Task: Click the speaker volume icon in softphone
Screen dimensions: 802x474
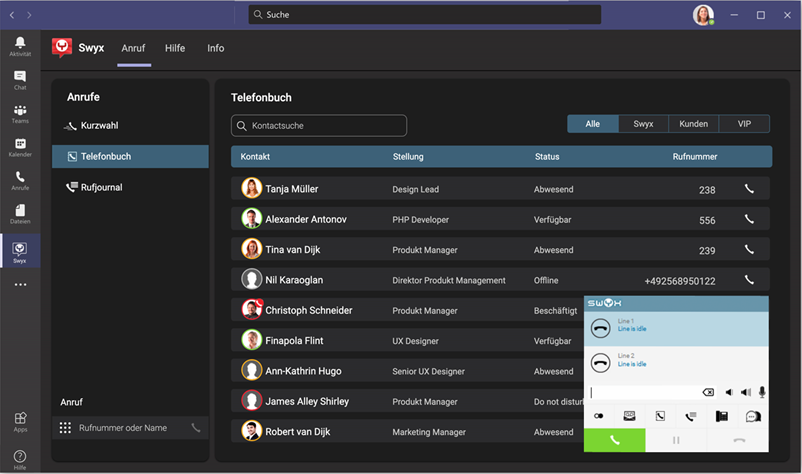Action: point(729,392)
